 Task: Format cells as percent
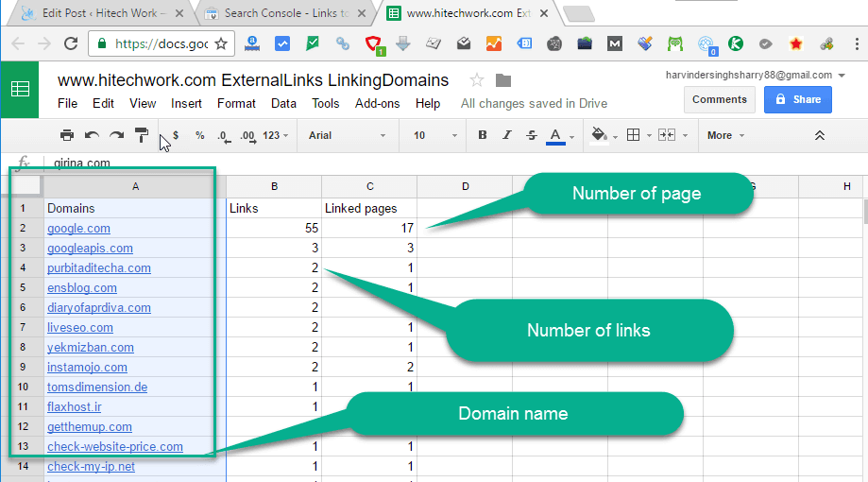(x=200, y=135)
